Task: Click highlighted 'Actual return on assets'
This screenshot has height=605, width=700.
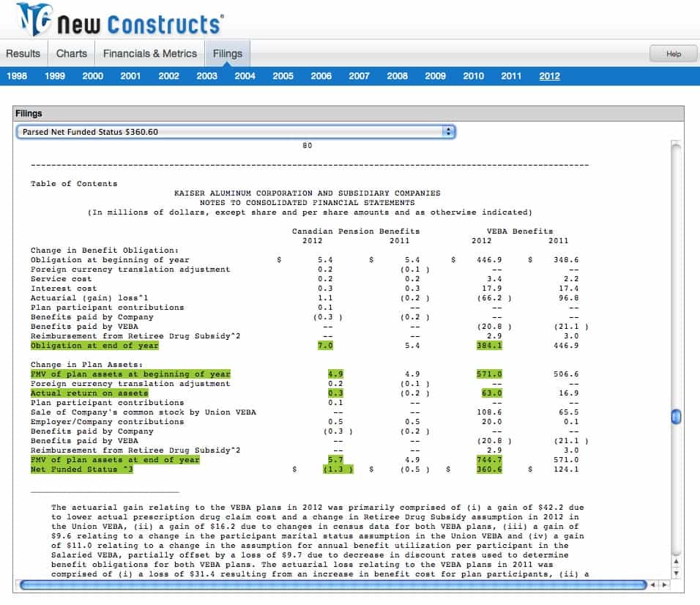Action: [x=89, y=393]
